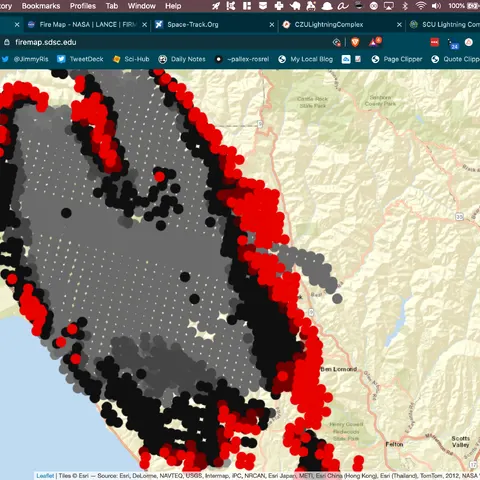
Task: Open AirPlay display menu bar icon
Action: tap(389, 6)
